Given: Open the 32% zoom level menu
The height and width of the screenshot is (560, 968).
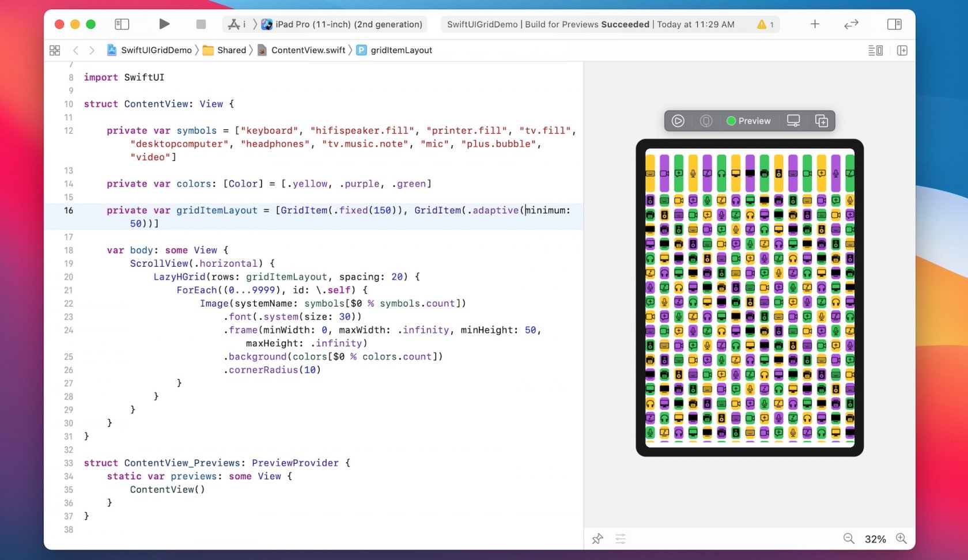Looking at the screenshot, I should point(875,539).
